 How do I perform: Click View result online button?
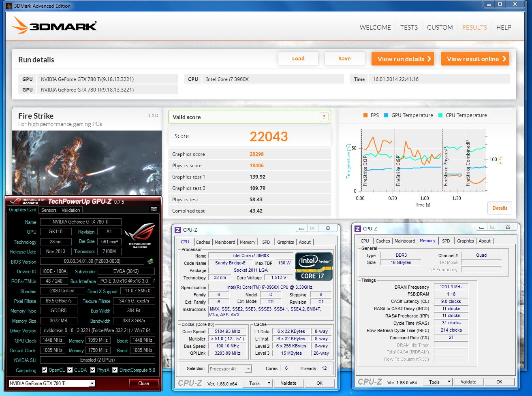point(475,59)
